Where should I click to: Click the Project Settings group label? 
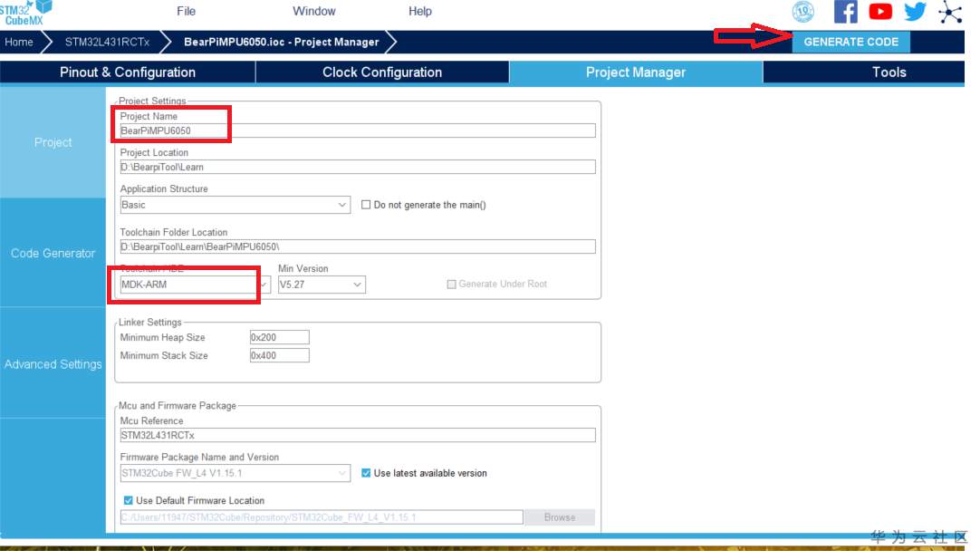[x=152, y=101]
